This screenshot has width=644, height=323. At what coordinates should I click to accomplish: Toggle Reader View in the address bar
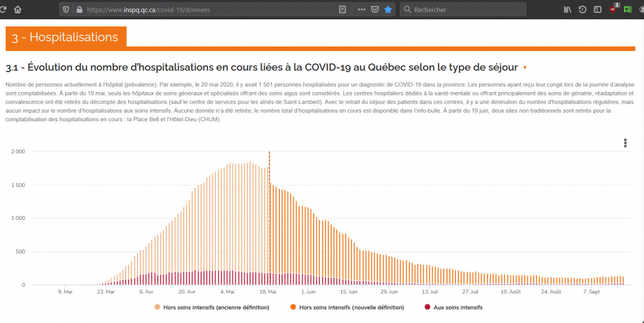click(x=342, y=10)
